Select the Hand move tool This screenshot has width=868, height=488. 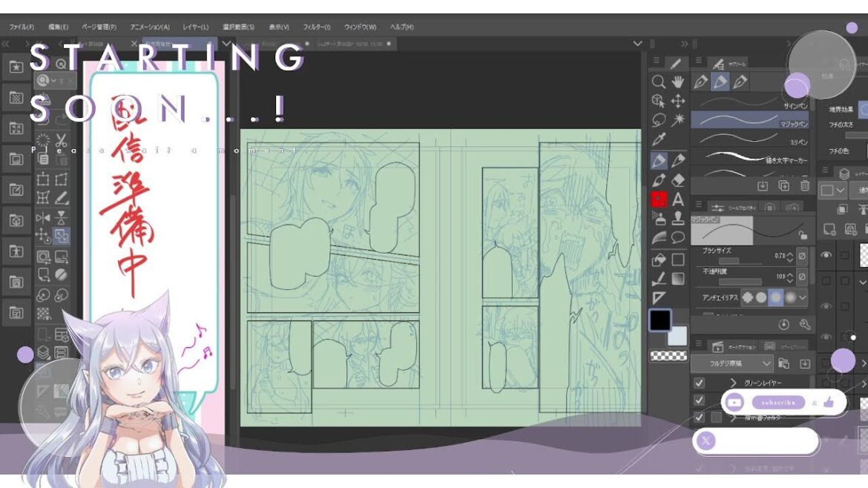pyautogui.click(x=677, y=82)
